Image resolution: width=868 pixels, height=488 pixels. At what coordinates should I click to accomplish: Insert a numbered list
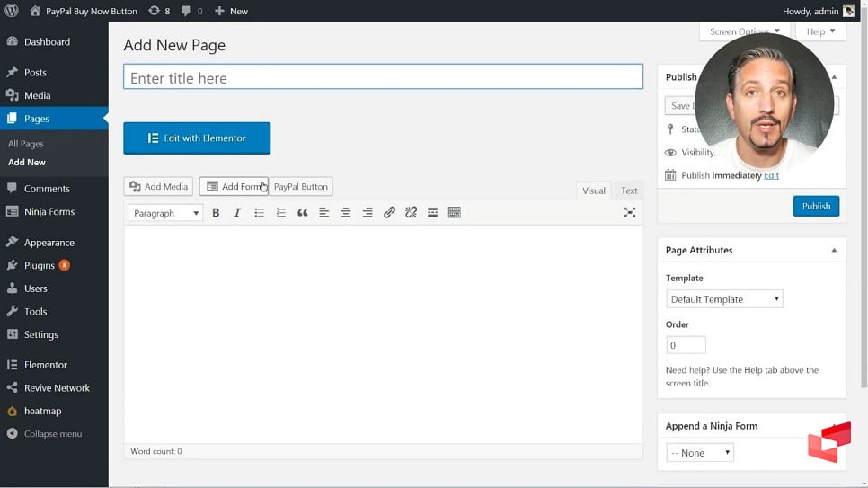[x=280, y=213]
